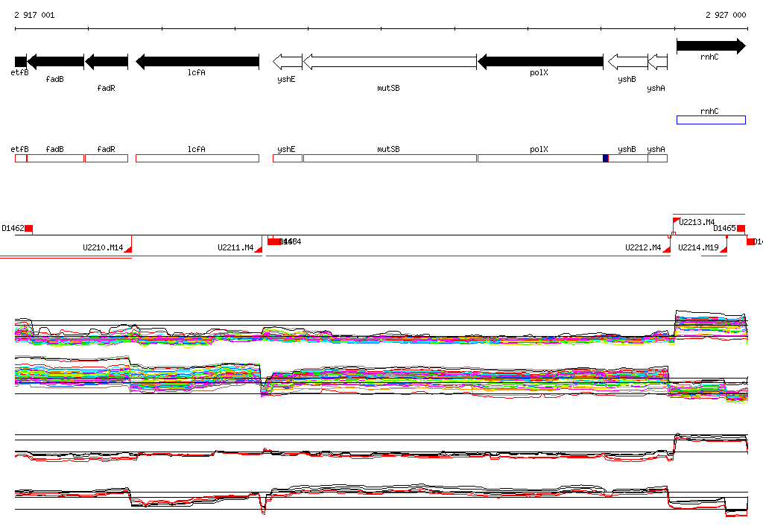Click the yshE label above the red box
Viewport: 763px width, 532px height.
tap(286, 150)
